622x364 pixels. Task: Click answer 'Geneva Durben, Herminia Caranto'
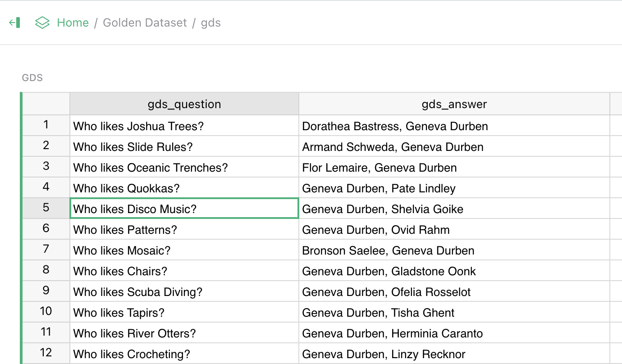(454, 333)
